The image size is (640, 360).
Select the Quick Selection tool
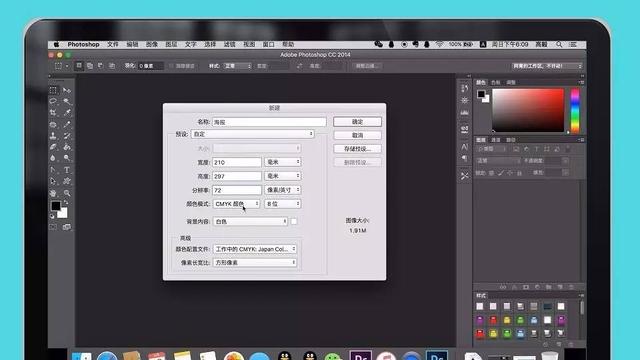[67, 101]
